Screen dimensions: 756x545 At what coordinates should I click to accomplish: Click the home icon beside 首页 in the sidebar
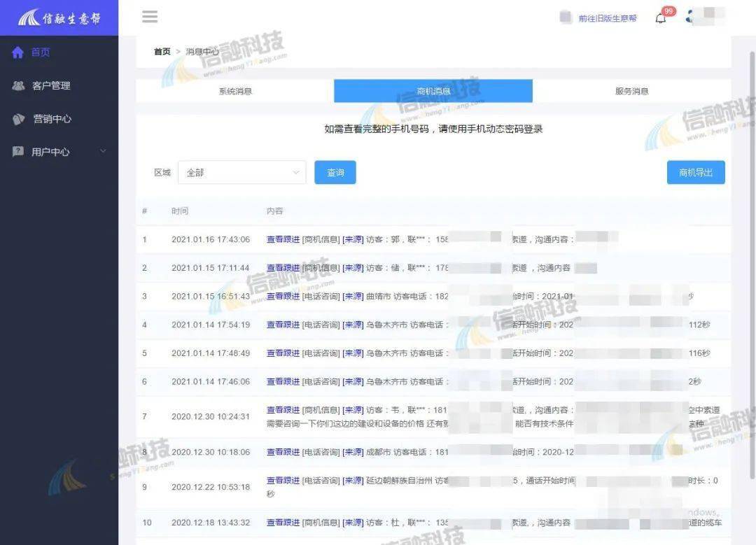click(17, 52)
